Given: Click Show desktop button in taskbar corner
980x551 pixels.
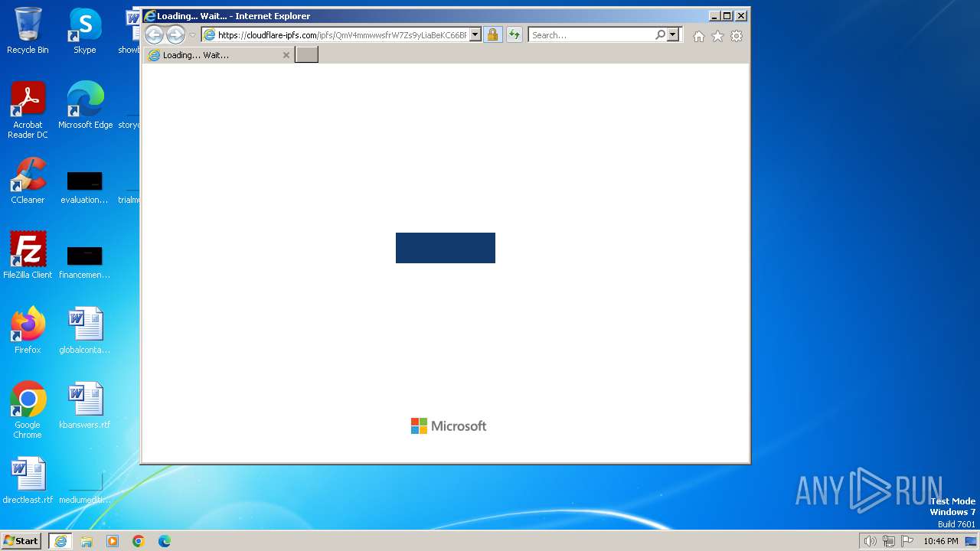Looking at the screenshot, I should 971,541.
